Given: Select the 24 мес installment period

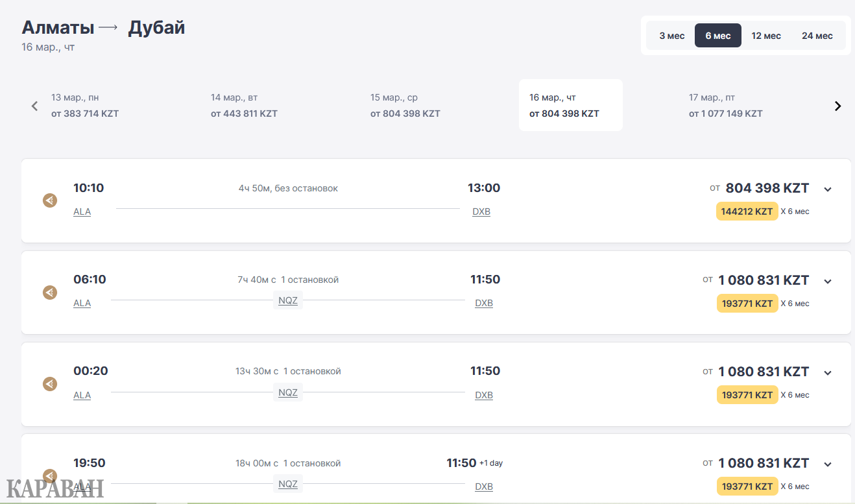Looking at the screenshot, I should pos(817,36).
